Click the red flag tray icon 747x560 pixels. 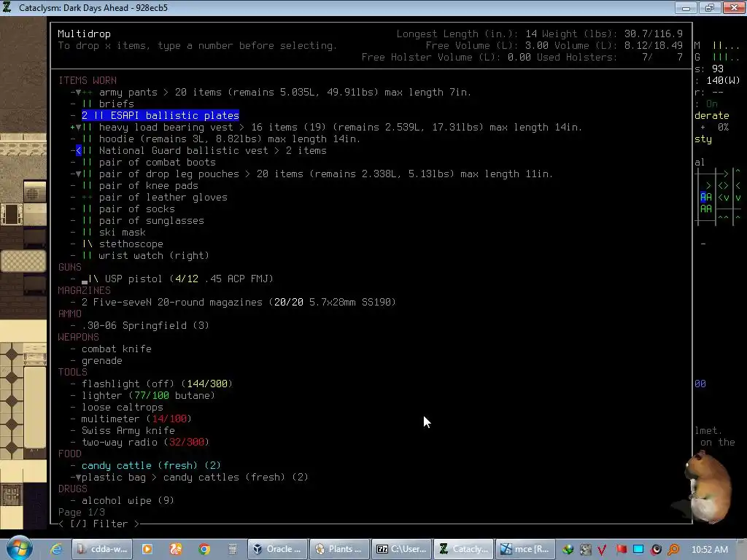[621, 550]
